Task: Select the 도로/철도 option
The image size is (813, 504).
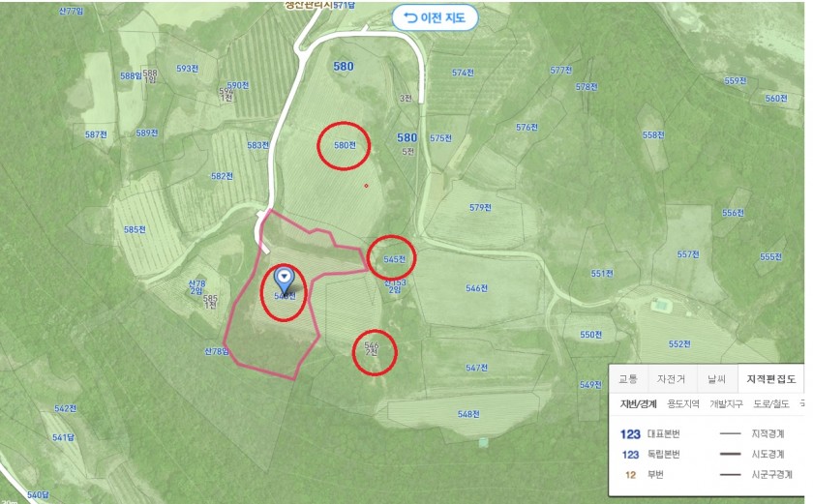Action: (x=771, y=404)
